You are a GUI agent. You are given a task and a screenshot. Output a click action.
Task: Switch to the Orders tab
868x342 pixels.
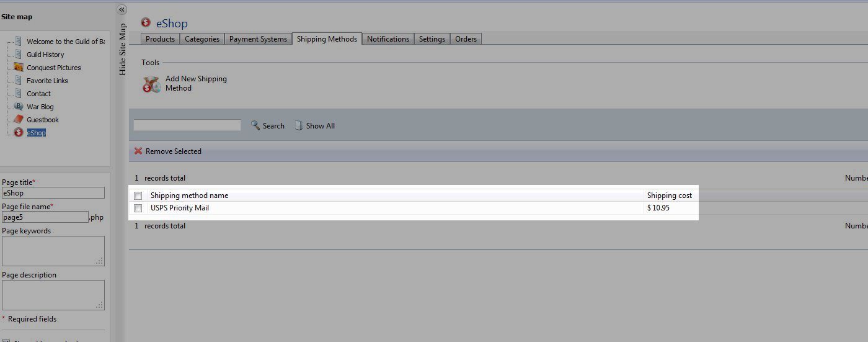(x=466, y=38)
